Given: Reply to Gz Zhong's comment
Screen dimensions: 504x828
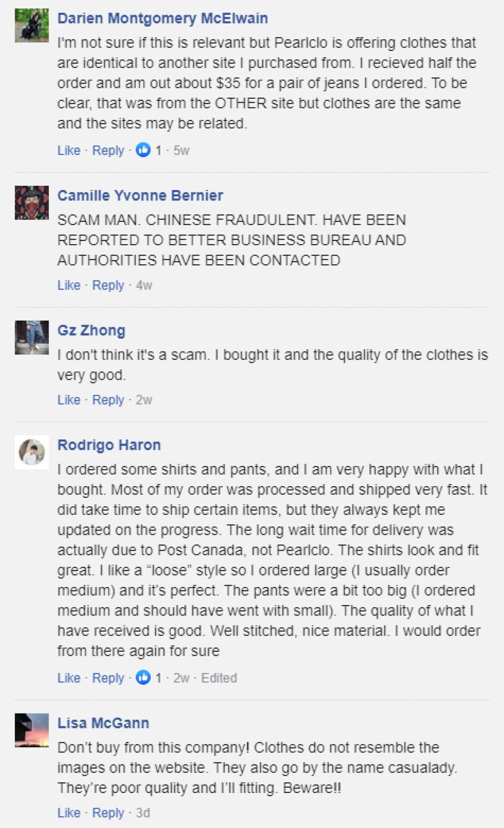Looking at the screenshot, I should pyautogui.click(x=108, y=400).
